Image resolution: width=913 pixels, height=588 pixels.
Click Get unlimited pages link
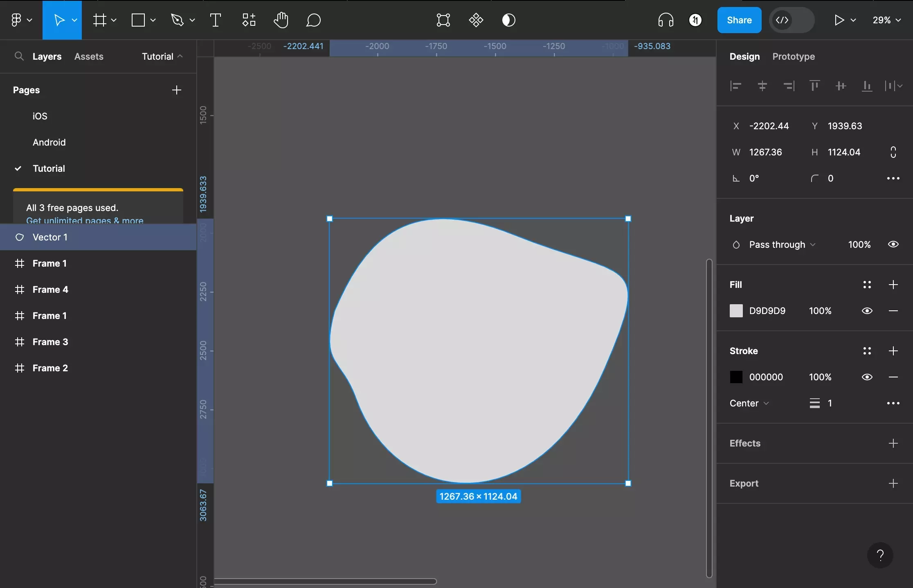point(85,220)
